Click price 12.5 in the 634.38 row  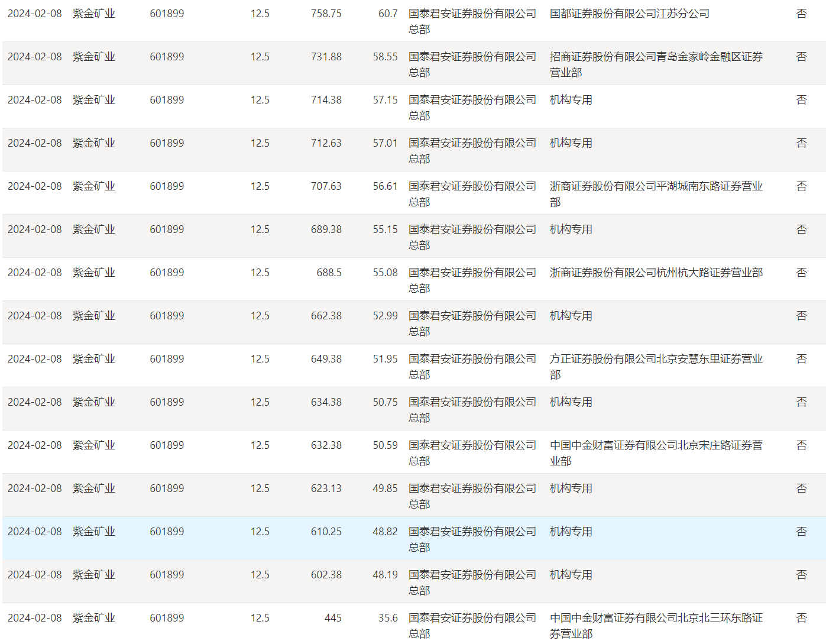coord(260,402)
